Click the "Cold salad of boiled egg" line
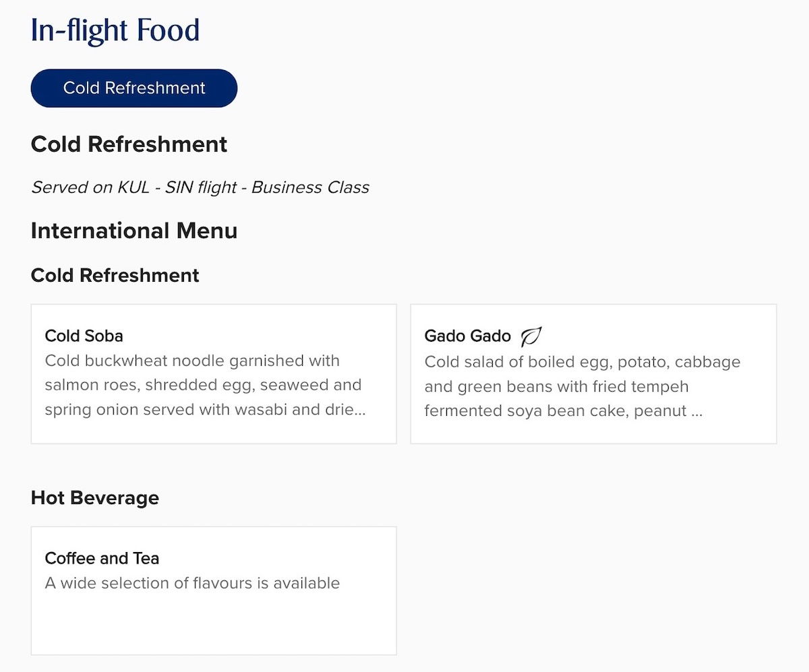809x672 pixels. 582,362
